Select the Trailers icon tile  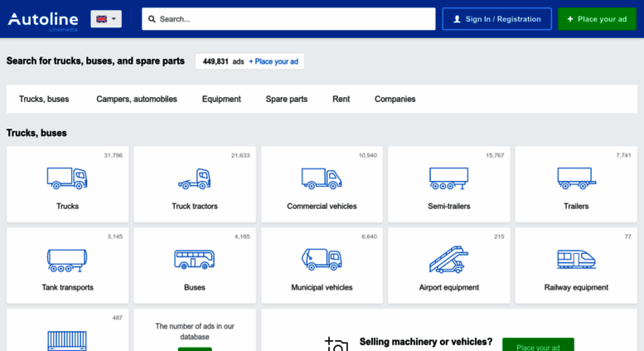click(576, 178)
